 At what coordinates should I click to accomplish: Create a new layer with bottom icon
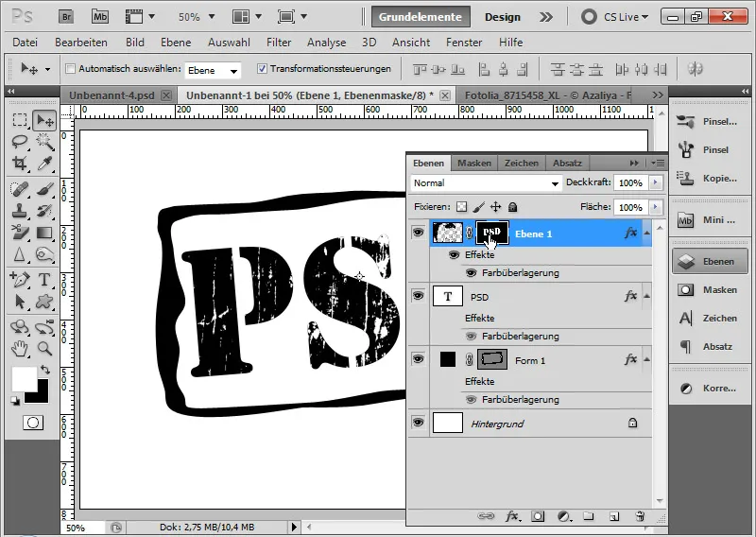click(613, 516)
